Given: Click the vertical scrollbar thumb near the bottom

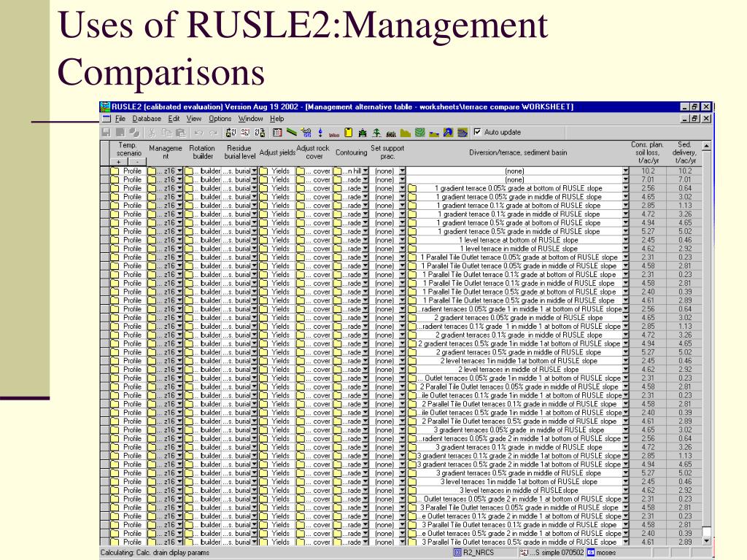Looking at the screenshot, I should (x=706, y=532).
